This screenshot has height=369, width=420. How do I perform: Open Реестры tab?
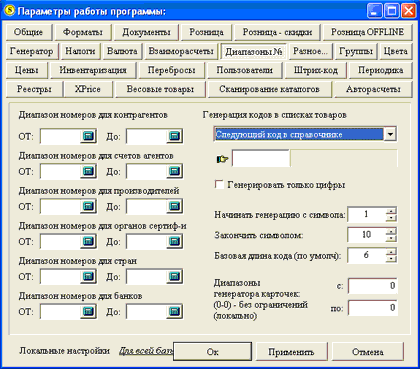point(34,89)
